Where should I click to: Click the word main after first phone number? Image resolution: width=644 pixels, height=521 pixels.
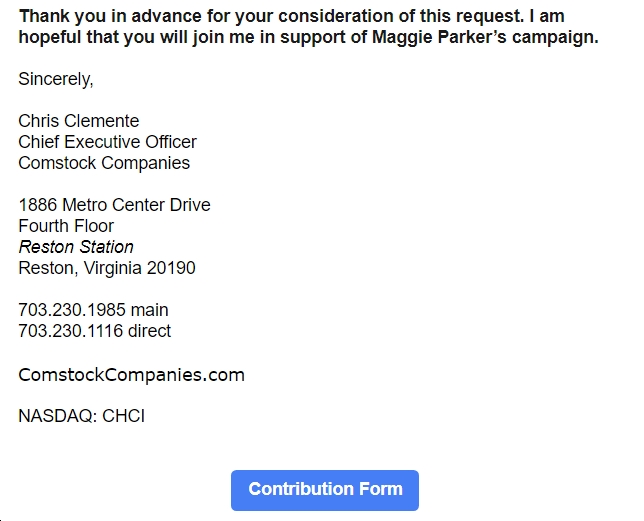click(150, 310)
